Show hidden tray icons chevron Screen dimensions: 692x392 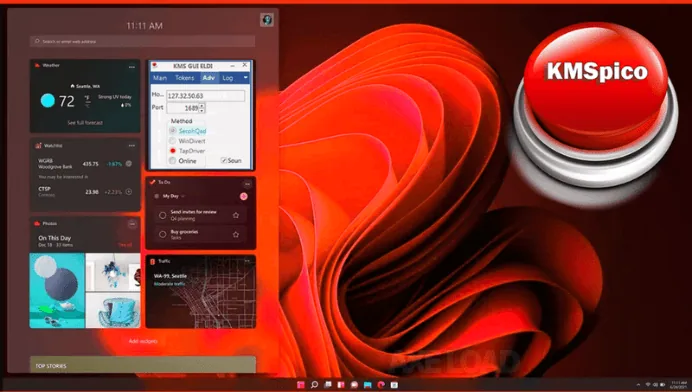coord(638,385)
